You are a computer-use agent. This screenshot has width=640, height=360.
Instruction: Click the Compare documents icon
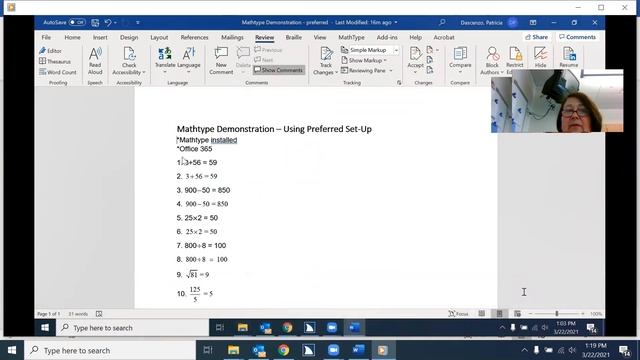click(x=460, y=53)
